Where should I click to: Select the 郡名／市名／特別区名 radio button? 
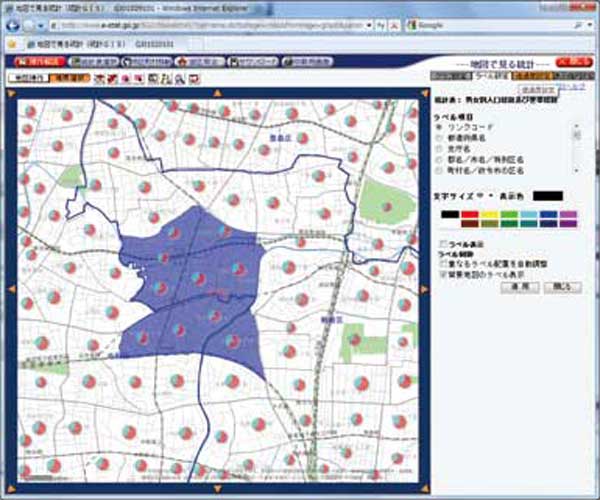pos(439,160)
